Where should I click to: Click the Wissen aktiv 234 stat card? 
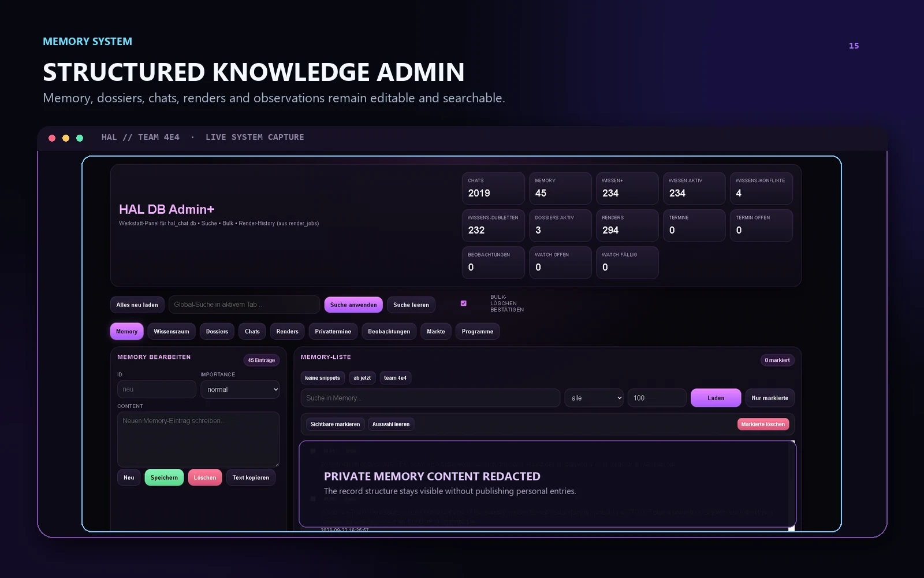point(694,188)
